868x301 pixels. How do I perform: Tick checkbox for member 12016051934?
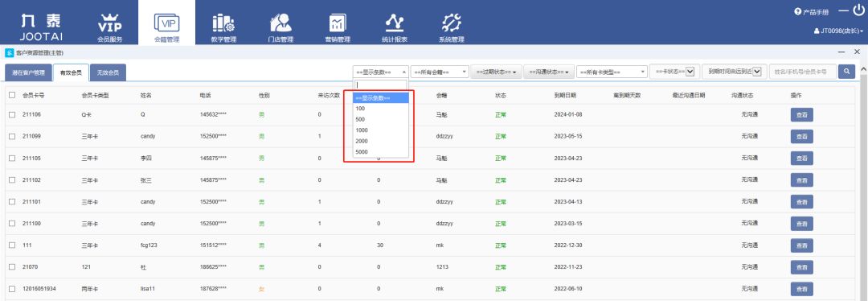coord(12,289)
